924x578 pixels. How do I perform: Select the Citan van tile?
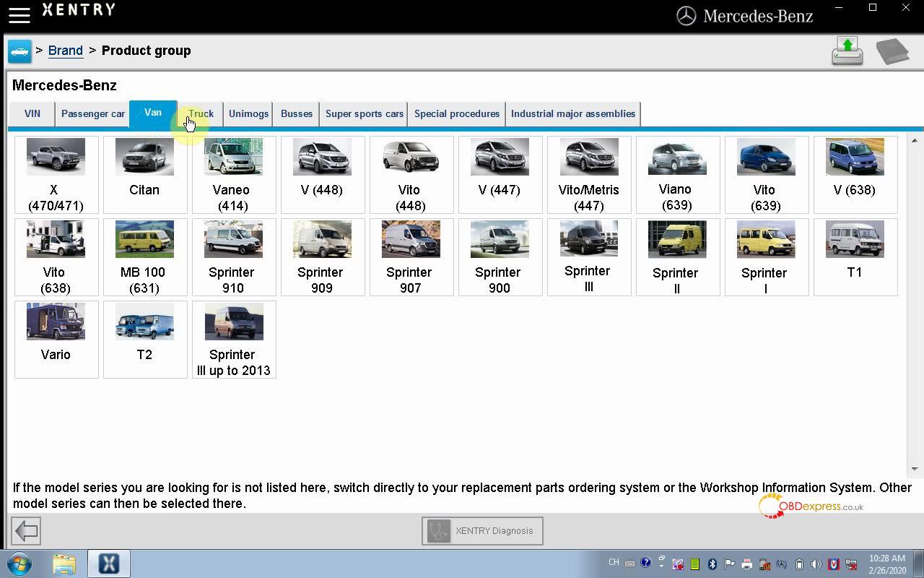145,175
